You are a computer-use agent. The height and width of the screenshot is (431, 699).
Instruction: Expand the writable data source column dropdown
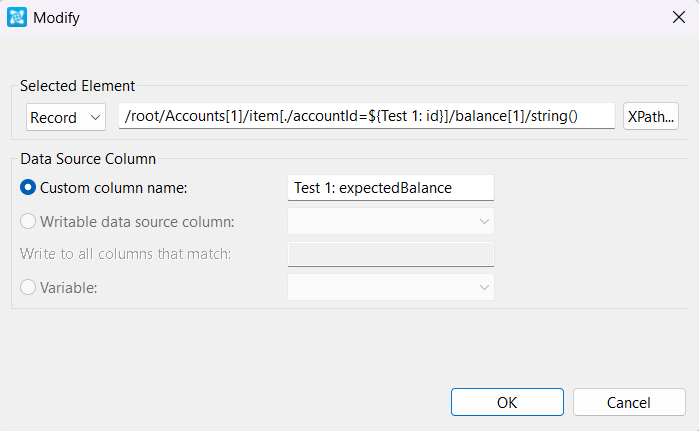[x=390, y=221]
